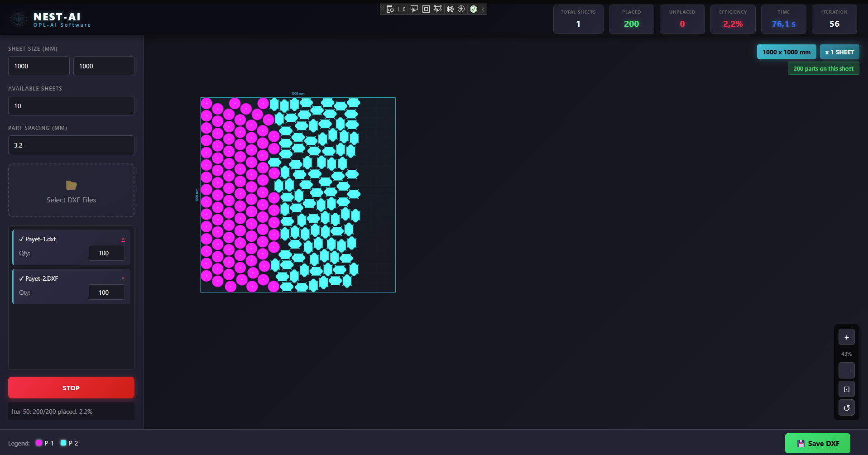Screen dimensions: 868x455
Task: Click the video camera icon in the top toolbar
Action: [x=402, y=9]
